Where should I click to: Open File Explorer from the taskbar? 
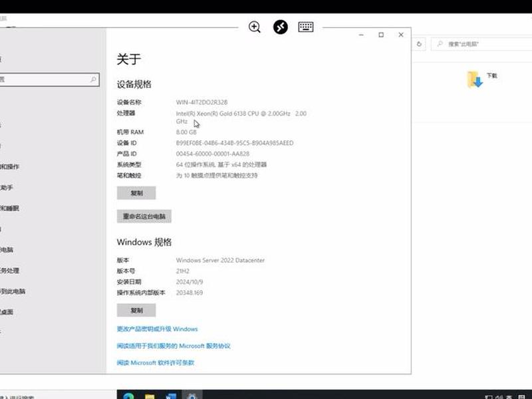tap(150, 396)
